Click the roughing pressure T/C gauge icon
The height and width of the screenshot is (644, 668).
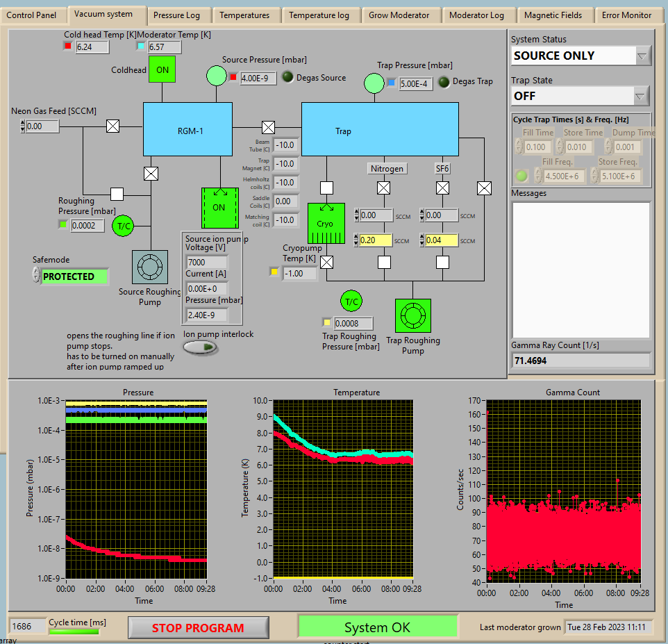(x=123, y=225)
